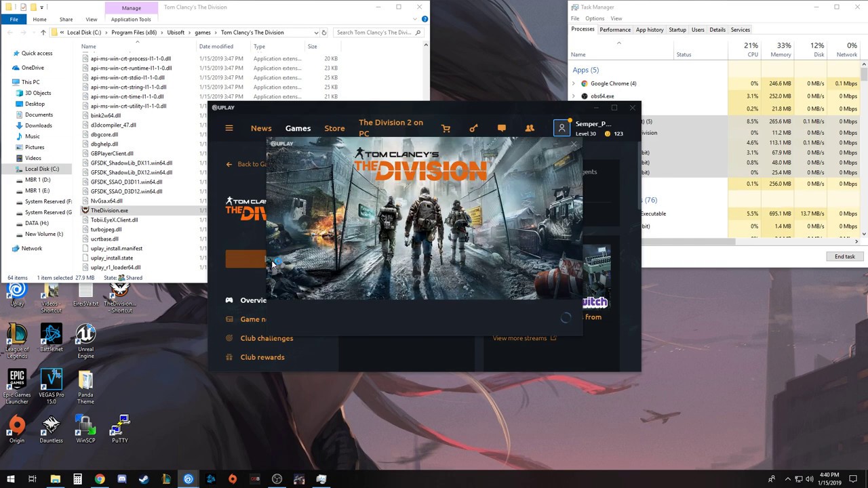Go up one folder in File Explorer

pos(43,33)
